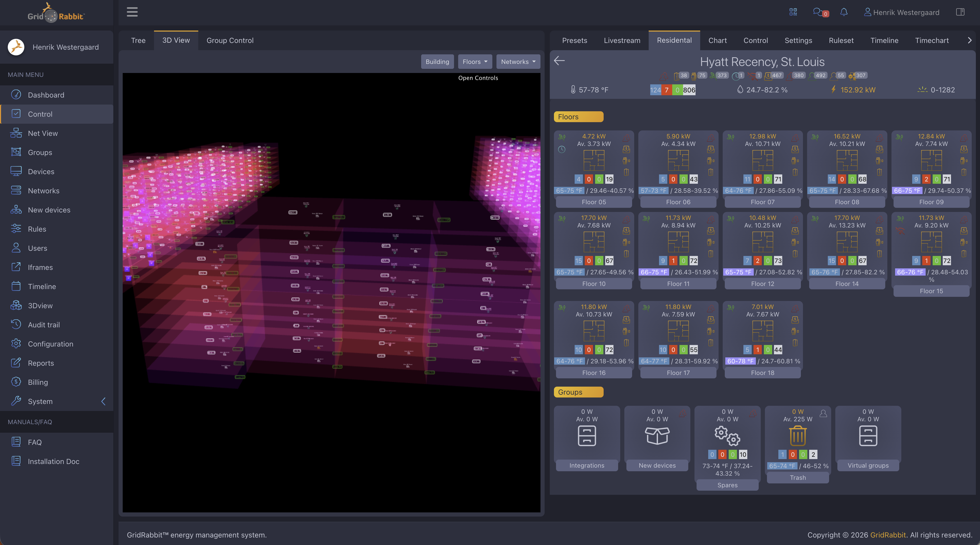Toggle the right sidebar panel icon

[960, 12]
